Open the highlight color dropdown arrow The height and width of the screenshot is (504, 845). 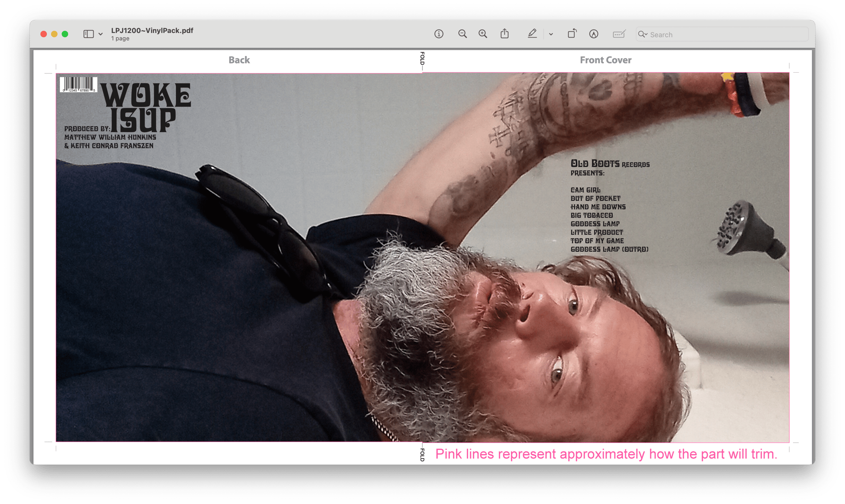[551, 34]
